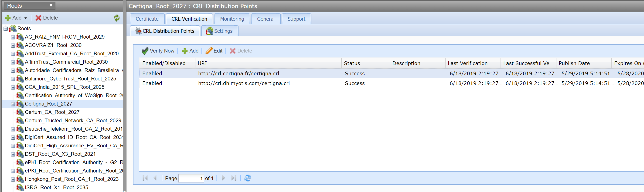
Task: Expand the DST_Root_CA_X3_Root_2021 node
Action: pyautogui.click(x=13, y=154)
